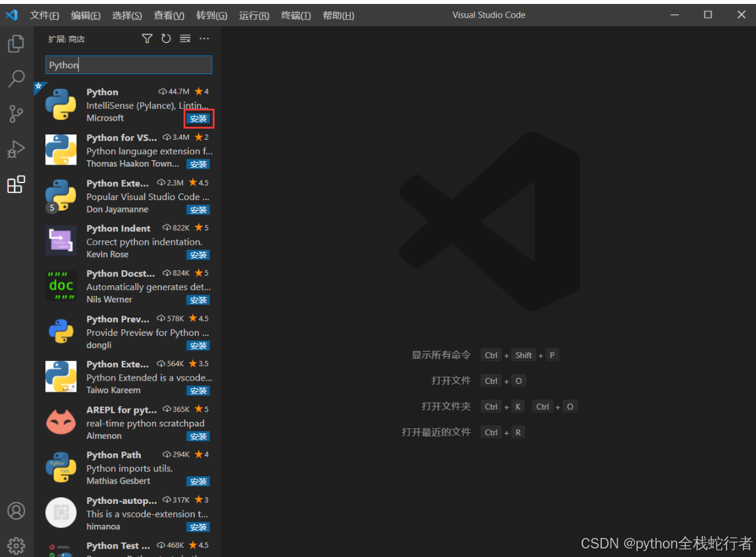
Task: Open the extensions panel more actions menu
Action: (205, 39)
